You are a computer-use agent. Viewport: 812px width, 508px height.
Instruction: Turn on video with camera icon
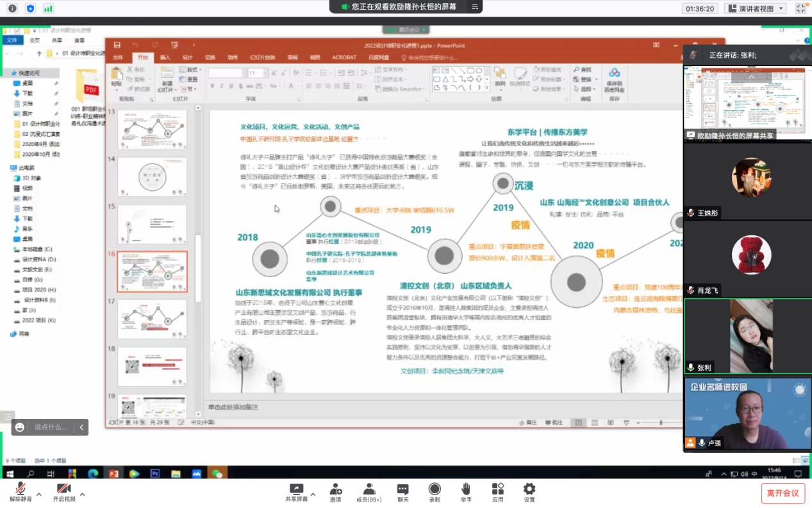coord(63,489)
